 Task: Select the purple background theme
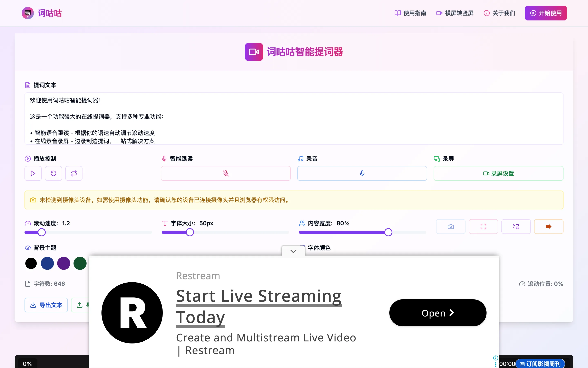(64, 263)
